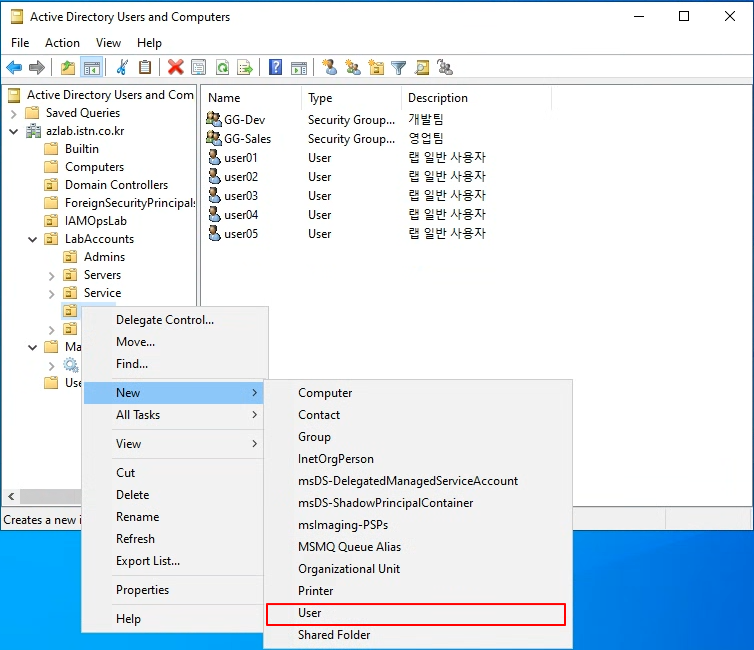Click the Find objects magnifier icon
754x650 pixels.
(x=422, y=67)
